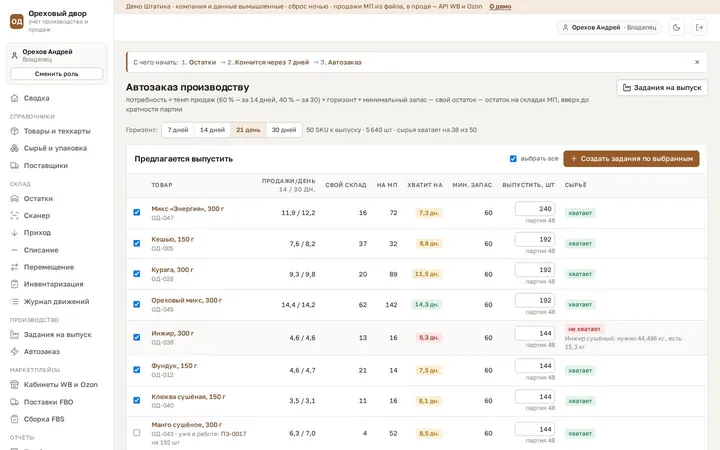The height and width of the screenshot is (450, 720).
Task: Open Микс «Энергия», 300 г product link
Action: pyautogui.click(x=187, y=209)
